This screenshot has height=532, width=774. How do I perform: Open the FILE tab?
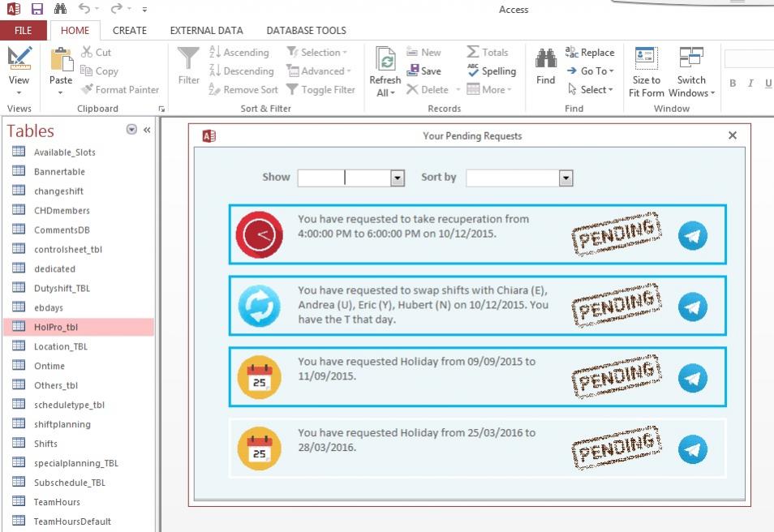point(24,31)
